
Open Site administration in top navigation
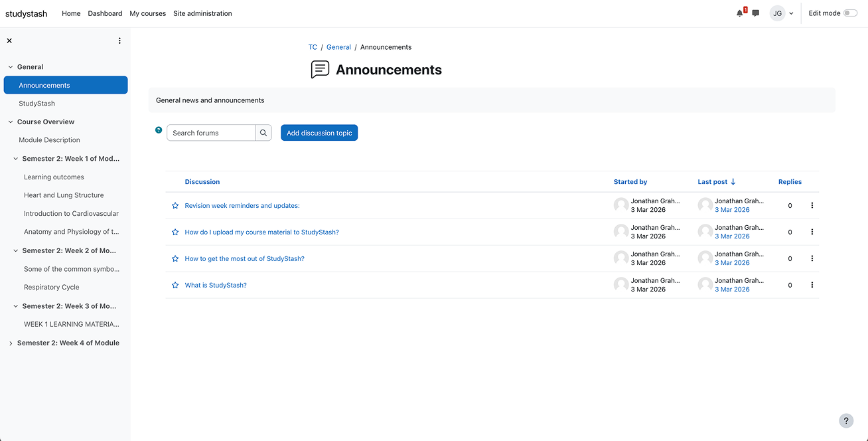click(202, 13)
